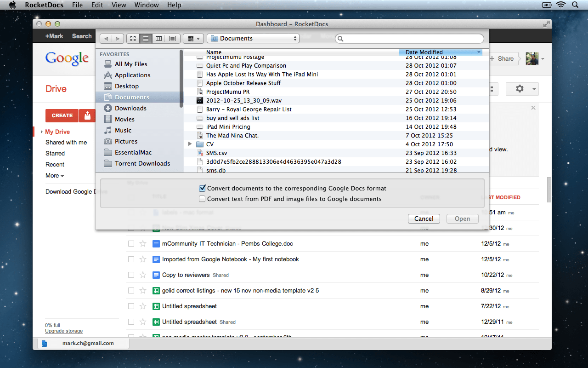Open My Drive in Drive sidebar
This screenshot has height=368, width=588.
pos(57,132)
